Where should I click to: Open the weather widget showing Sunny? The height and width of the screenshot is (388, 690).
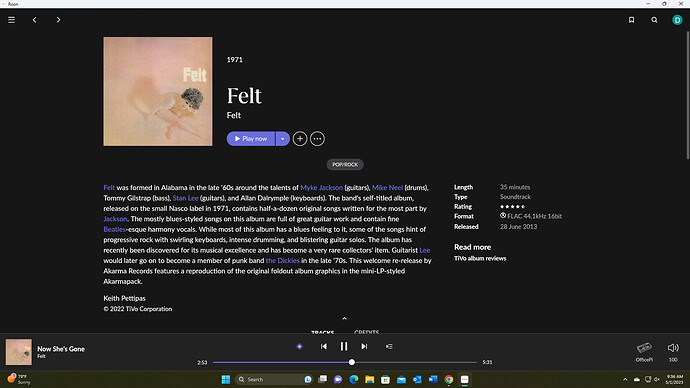(x=18, y=379)
